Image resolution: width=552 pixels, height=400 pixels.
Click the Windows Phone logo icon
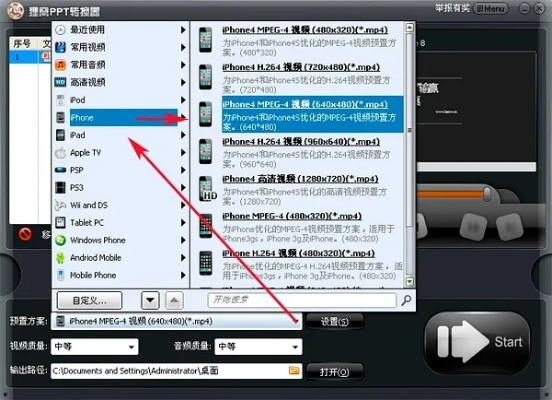coord(61,240)
